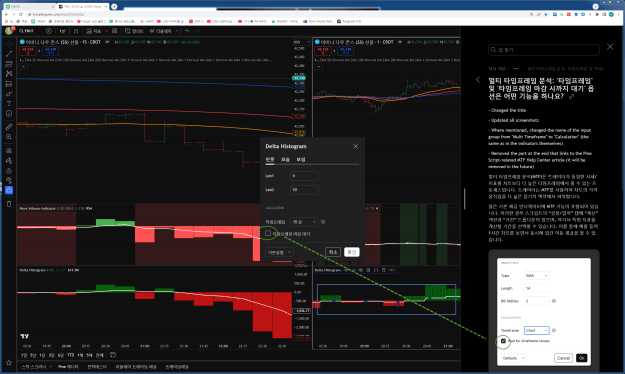Click the red sell price button on left chart
This screenshot has width=625, height=374.
tap(28, 51)
